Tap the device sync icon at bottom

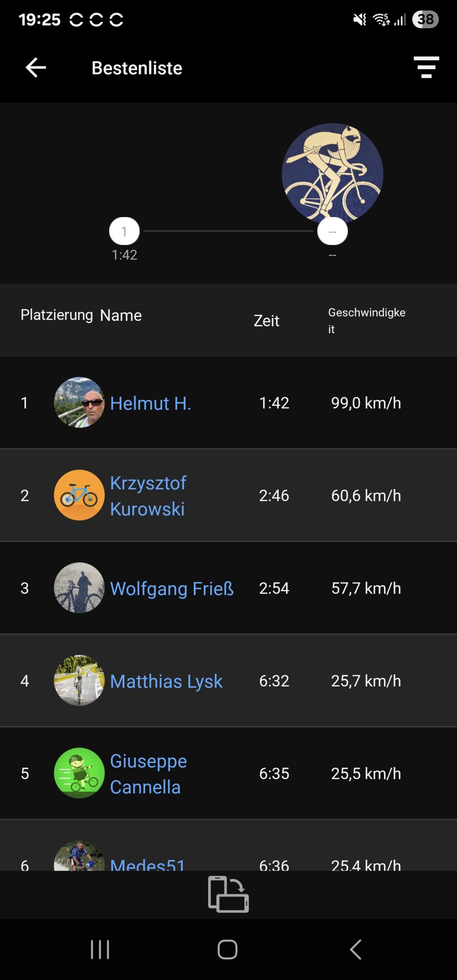click(x=228, y=894)
